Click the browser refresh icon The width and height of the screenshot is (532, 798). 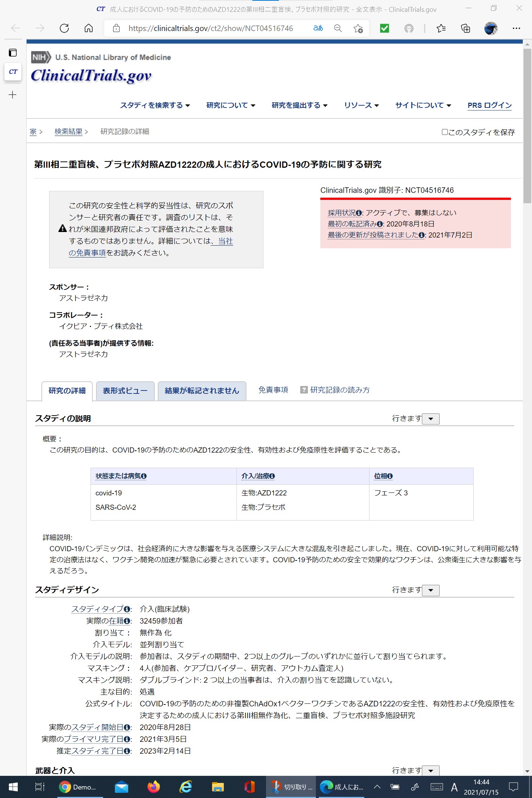64,28
